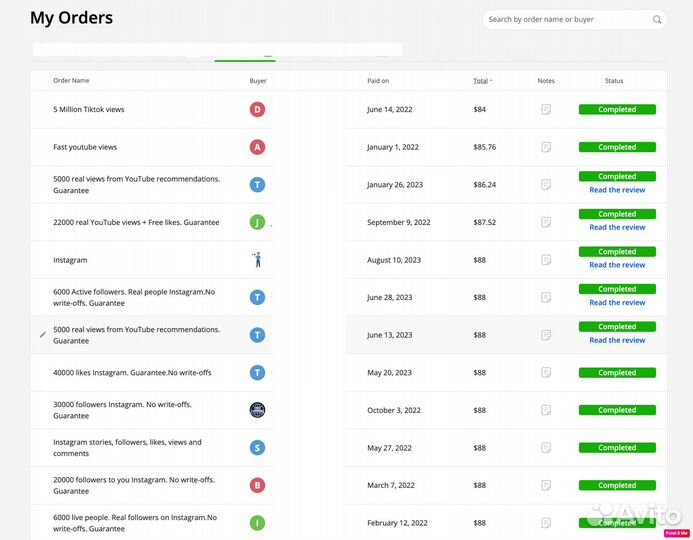This screenshot has height=540, width=693.
Task: Open notes icon for January 26, 2023 order
Action: (x=546, y=185)
